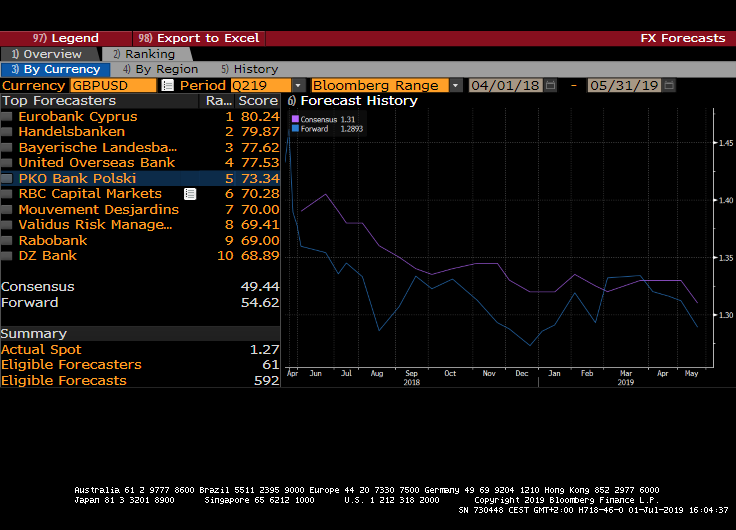Toggle the Handelsbanken checkbox
Screen dimensions: 736x530
pyautogui.click(x=8, y=132)
